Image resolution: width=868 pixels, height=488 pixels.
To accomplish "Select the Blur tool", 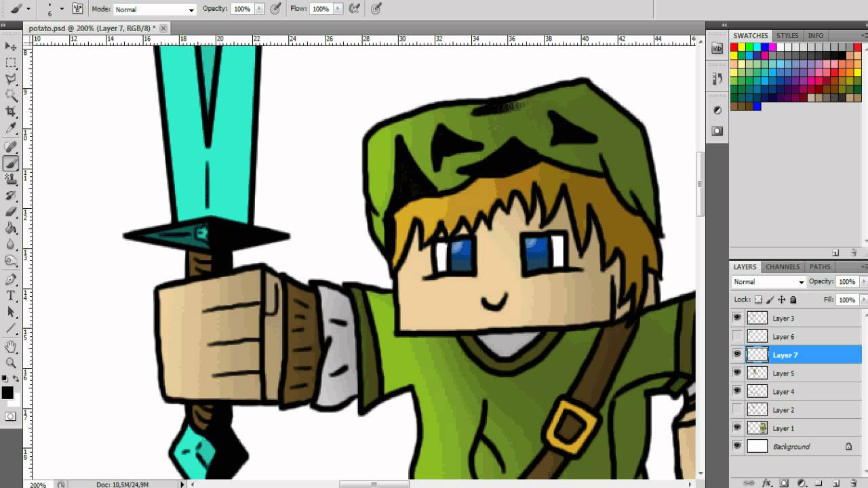I will (11, 245).
